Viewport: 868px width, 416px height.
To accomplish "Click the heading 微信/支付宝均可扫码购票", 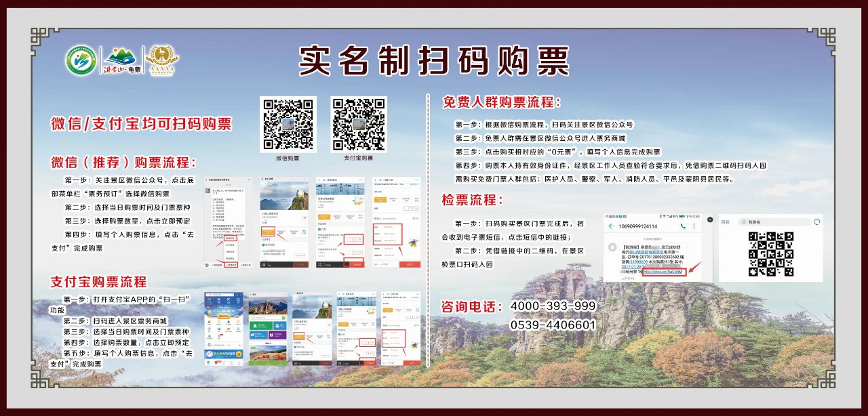I will 141,124.
